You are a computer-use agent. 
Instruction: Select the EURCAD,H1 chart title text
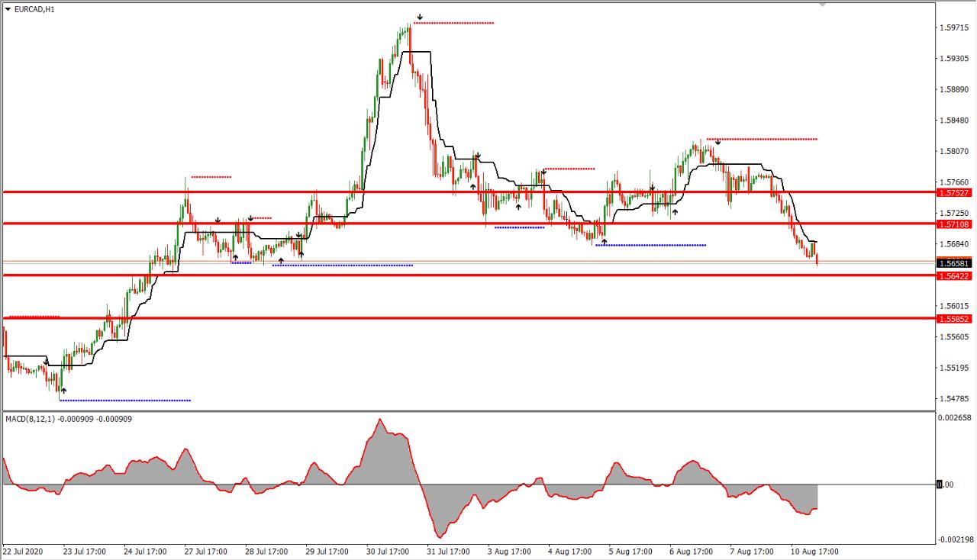(34, 9)
